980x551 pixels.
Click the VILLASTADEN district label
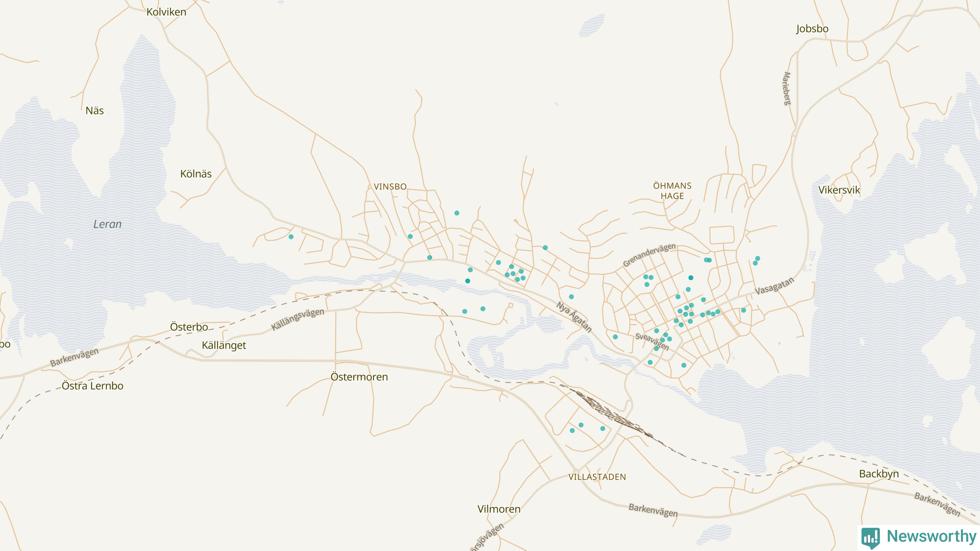(x=597, y=477)
